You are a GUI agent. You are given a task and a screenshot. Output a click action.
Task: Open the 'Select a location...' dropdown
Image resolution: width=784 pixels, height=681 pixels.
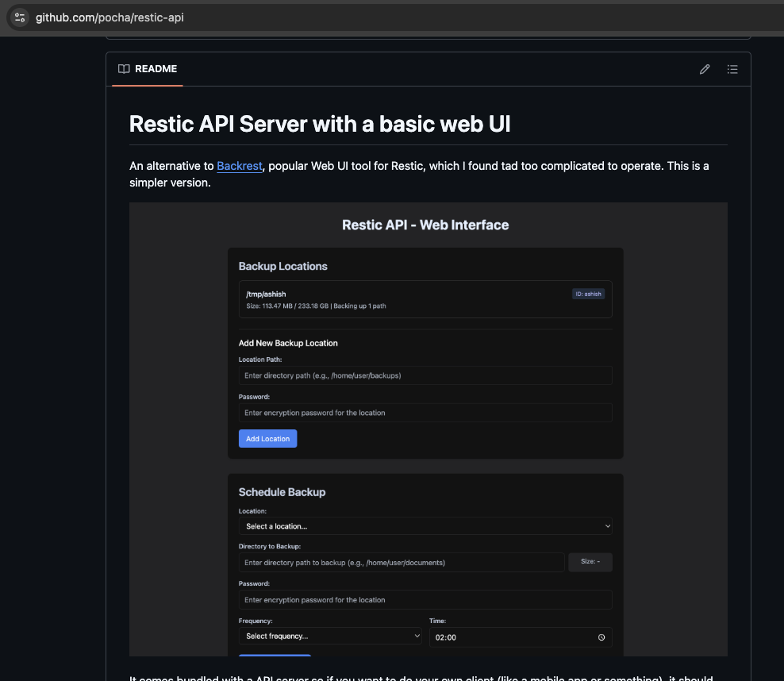click(425, 526)
